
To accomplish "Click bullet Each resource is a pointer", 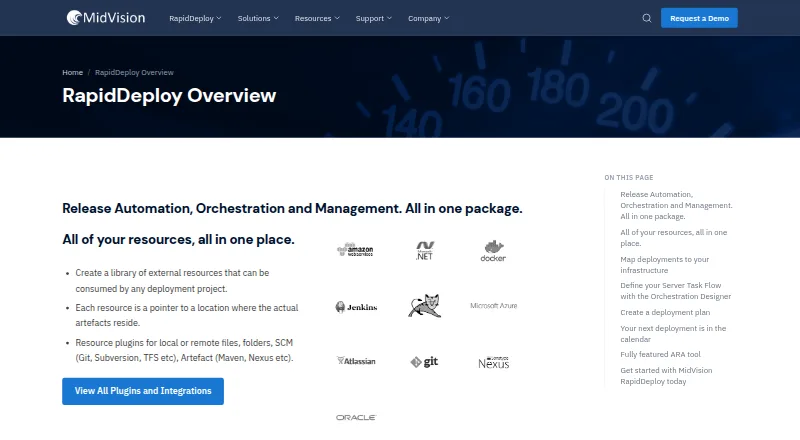I will pyautogui.click(x=187, y=315).
